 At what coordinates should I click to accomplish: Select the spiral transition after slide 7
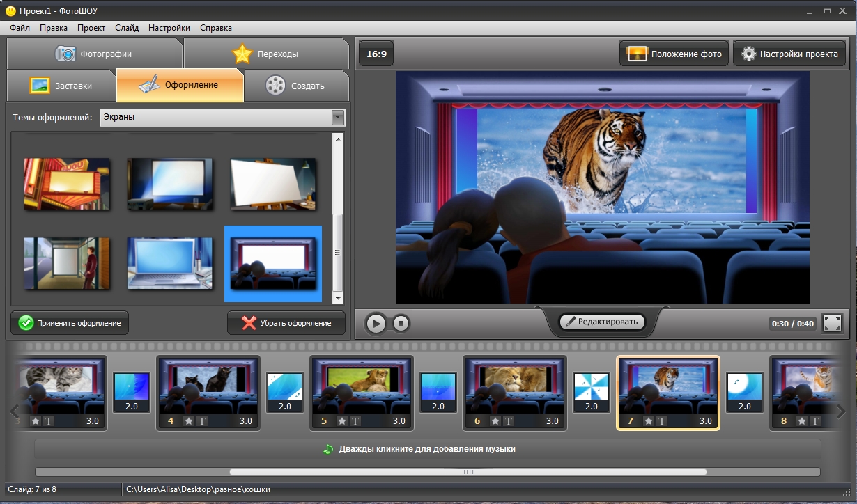pos(745,387)
